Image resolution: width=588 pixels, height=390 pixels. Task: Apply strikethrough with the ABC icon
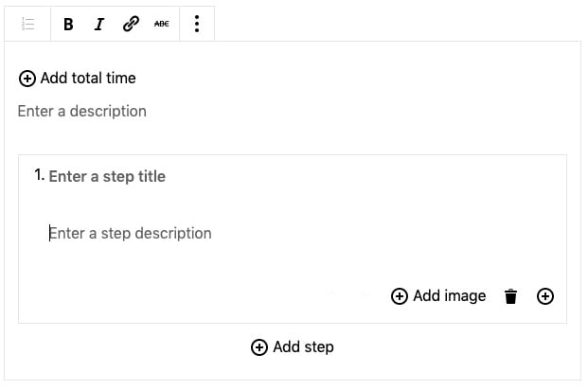tap(161, 25)
